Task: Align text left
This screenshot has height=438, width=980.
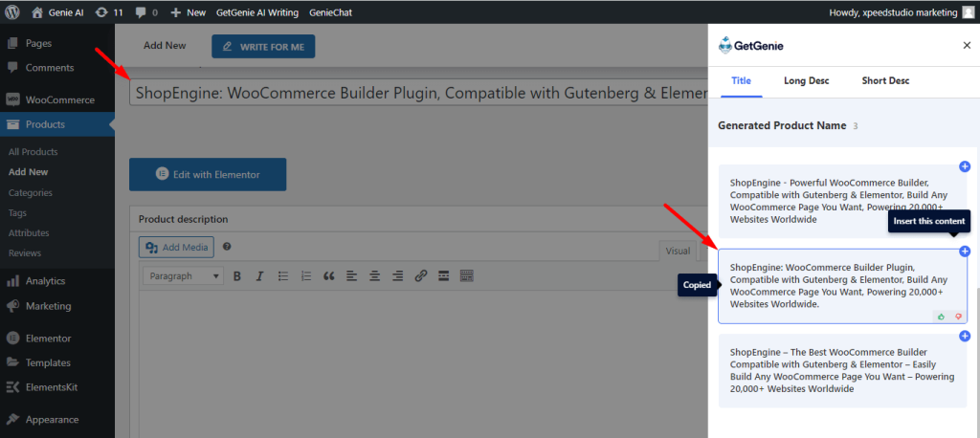Action: pos(352,275)
